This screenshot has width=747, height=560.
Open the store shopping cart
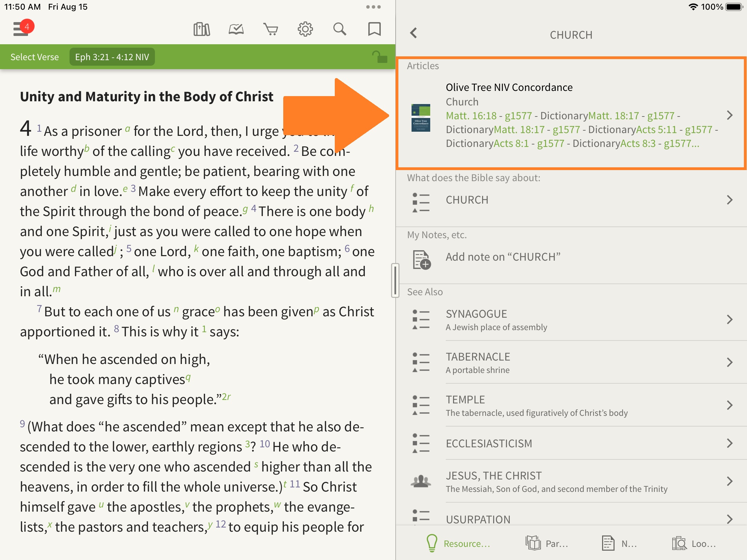coord(270,29)
